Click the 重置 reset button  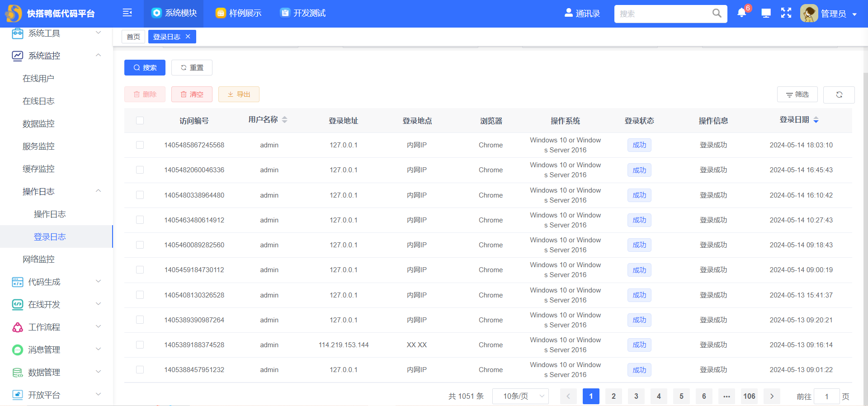[192, 67]
